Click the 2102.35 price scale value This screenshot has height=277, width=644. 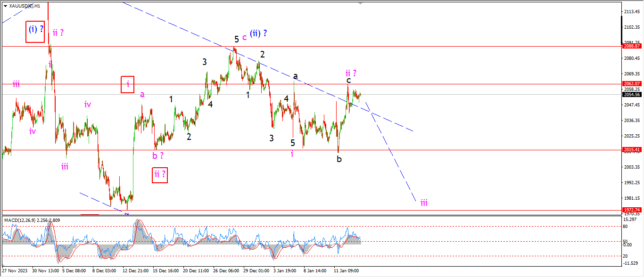[x=632, y=27]
